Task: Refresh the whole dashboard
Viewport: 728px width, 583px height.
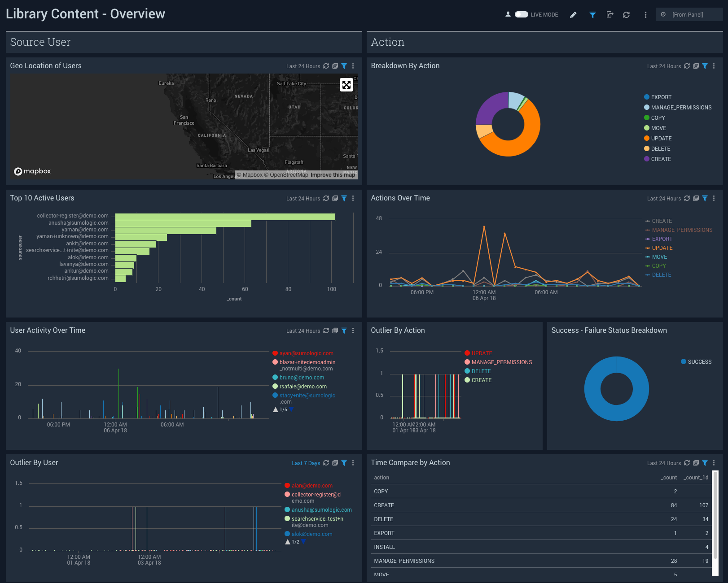Action: [x=626, y=15]
